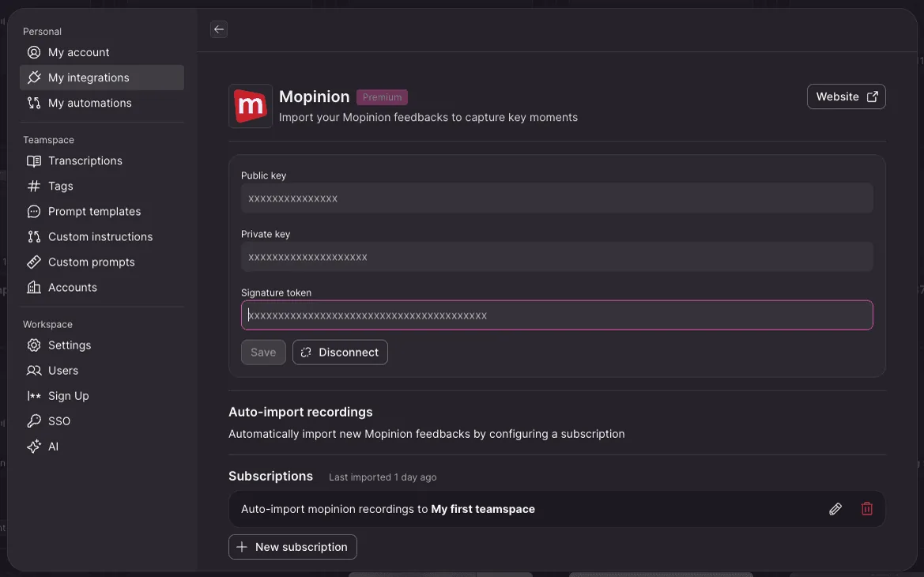This screenshot has width=924, height=577.
Task: Click the sparkle icon beside AI
Action: click(34, 447)
